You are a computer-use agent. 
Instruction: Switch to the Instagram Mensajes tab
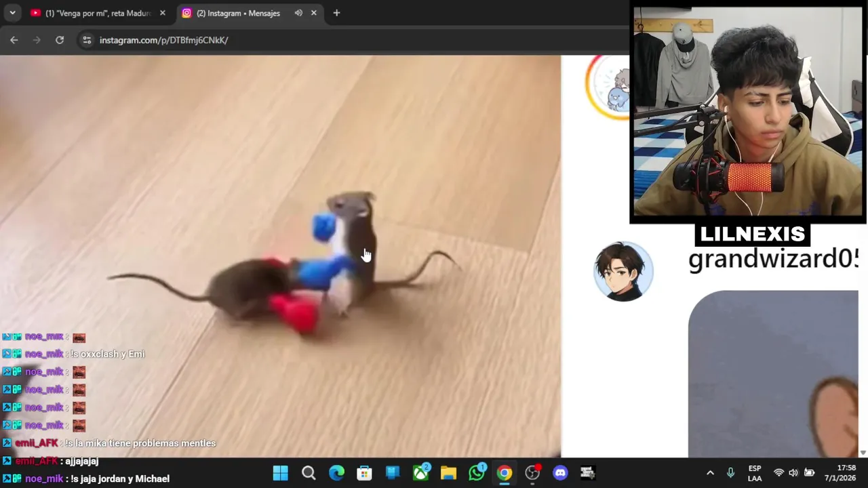[238, 13]
